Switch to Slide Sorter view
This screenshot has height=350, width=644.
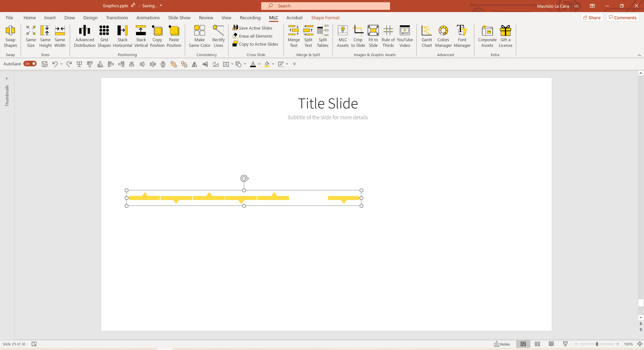[x=537, y=344]
